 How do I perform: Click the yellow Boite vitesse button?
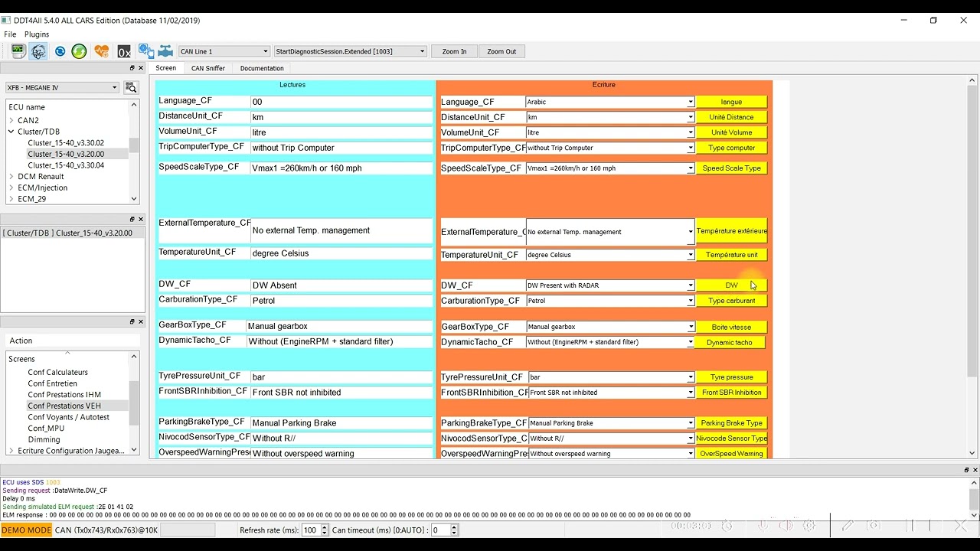click(x=731, y=327)
